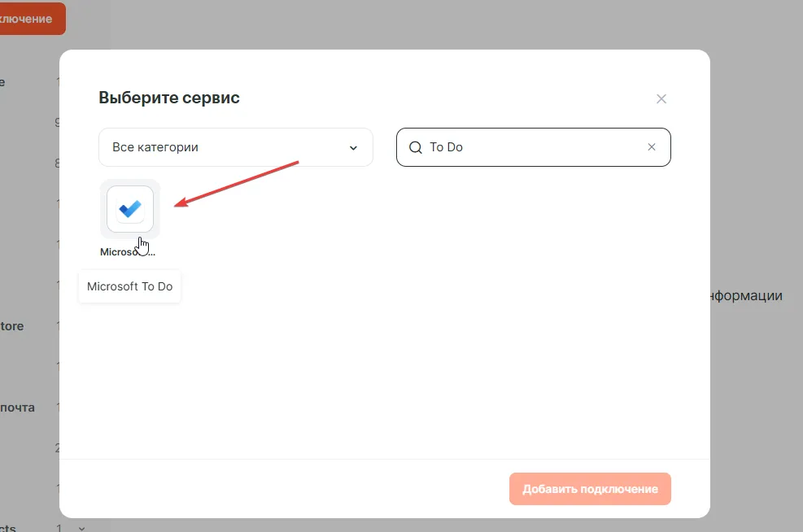Expand the chevron beside the bottom sidebar item
This screenshot has height=532, width=803.
(81, 528)
